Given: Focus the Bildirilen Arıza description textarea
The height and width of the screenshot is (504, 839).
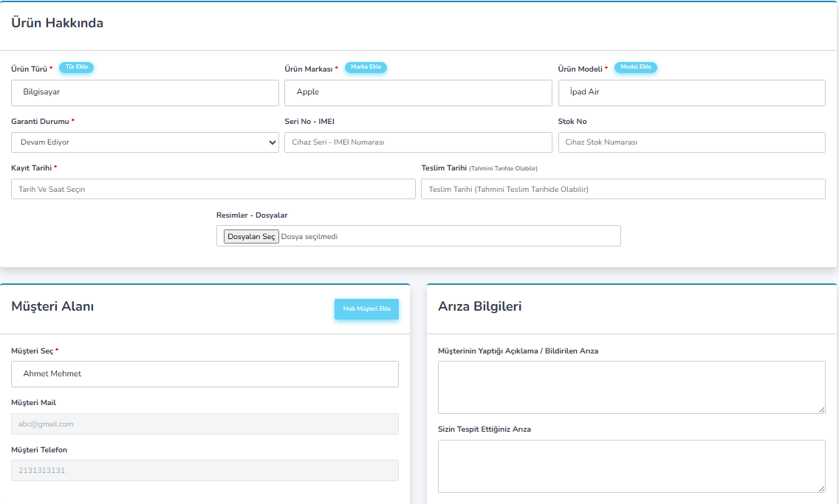Looking at the screenshot, I should 631,387.
